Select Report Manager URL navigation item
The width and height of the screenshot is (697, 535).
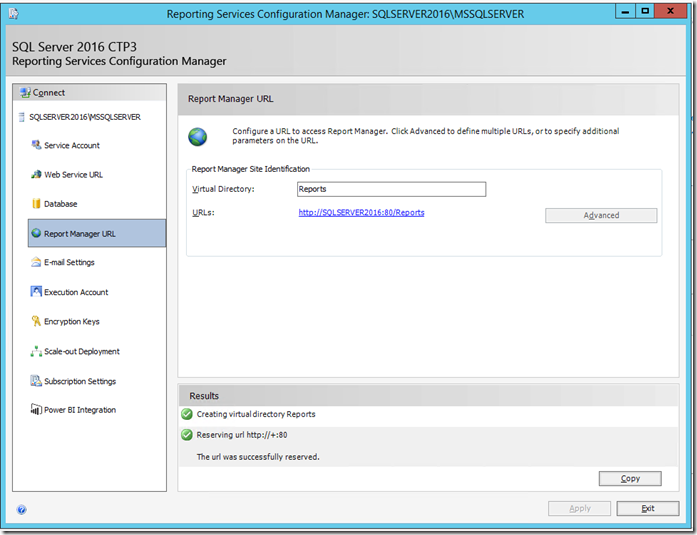(x=79, y=234)
